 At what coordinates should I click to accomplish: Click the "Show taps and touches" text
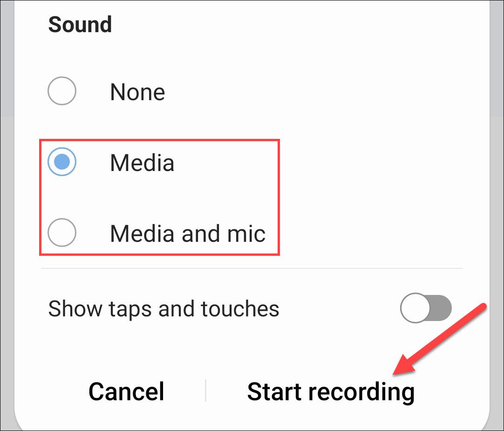point(163,309)
